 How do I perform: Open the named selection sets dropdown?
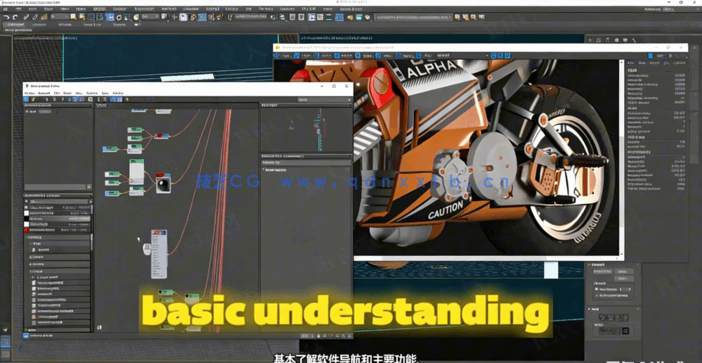tap(251, 17)
